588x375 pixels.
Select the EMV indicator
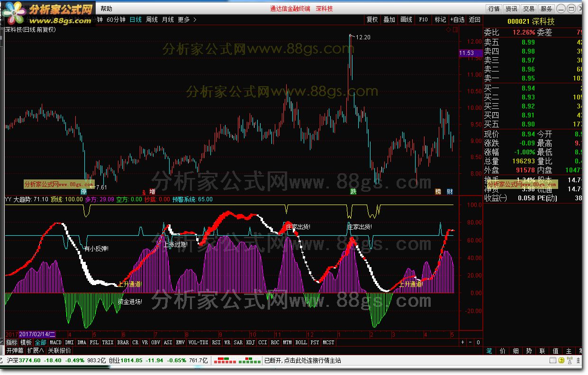point(180,342)
